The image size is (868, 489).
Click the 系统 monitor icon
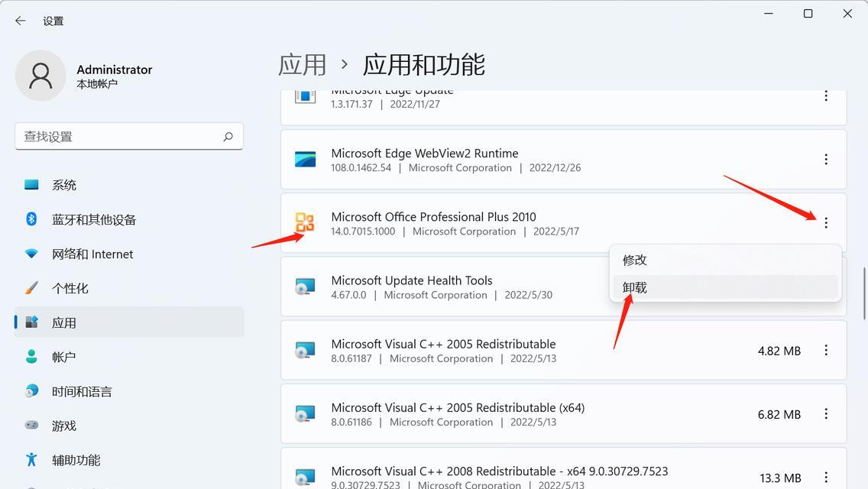(31, 185)
